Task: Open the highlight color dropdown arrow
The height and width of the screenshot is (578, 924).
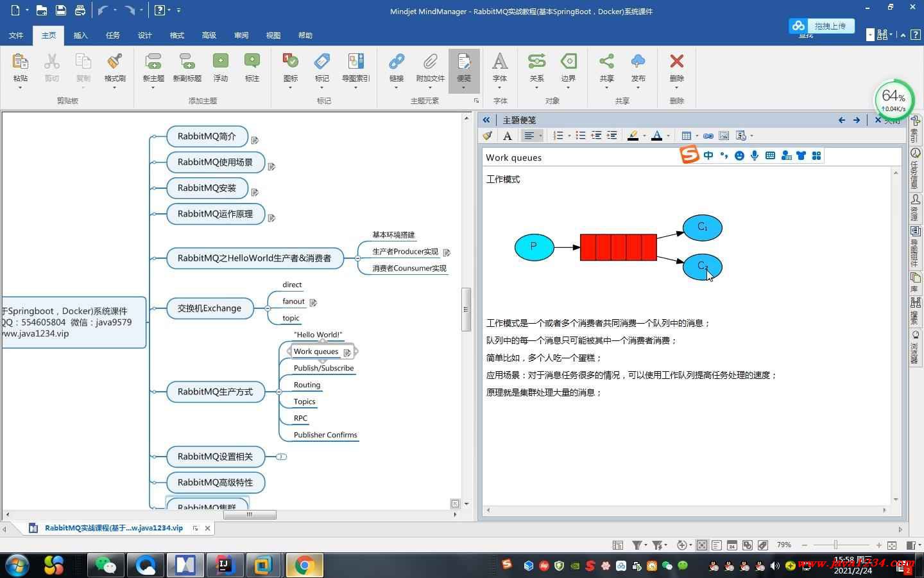Action: [644, 136]
